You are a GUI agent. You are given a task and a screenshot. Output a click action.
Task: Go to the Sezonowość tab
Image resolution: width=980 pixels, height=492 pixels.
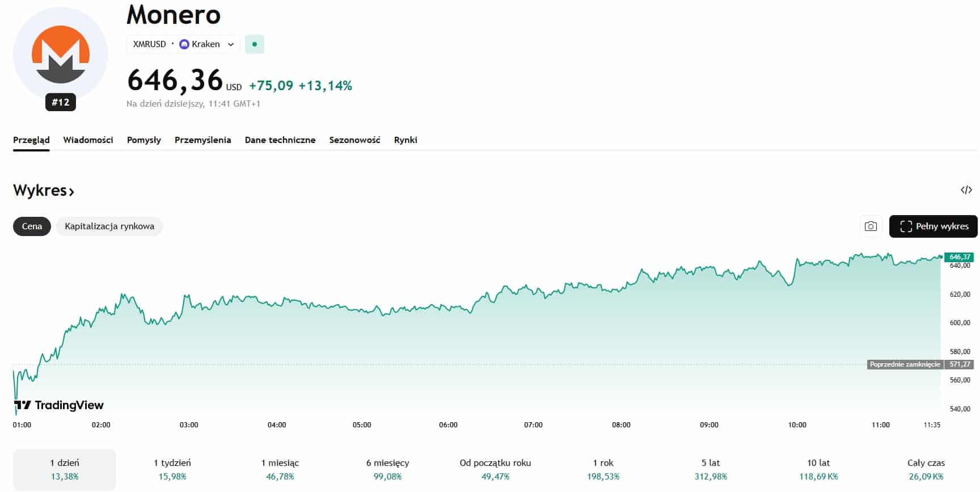click(x=354, y=140)
